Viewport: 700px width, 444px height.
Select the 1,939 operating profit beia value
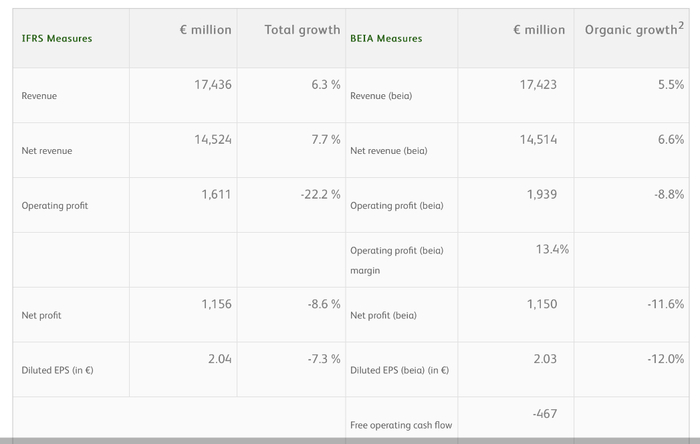542,194
